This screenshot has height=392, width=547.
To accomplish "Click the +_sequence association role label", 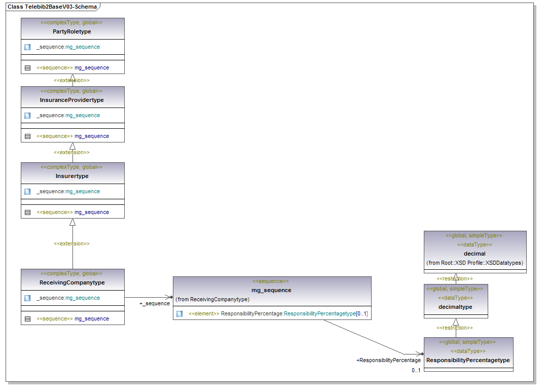I will tap(155, 303).
